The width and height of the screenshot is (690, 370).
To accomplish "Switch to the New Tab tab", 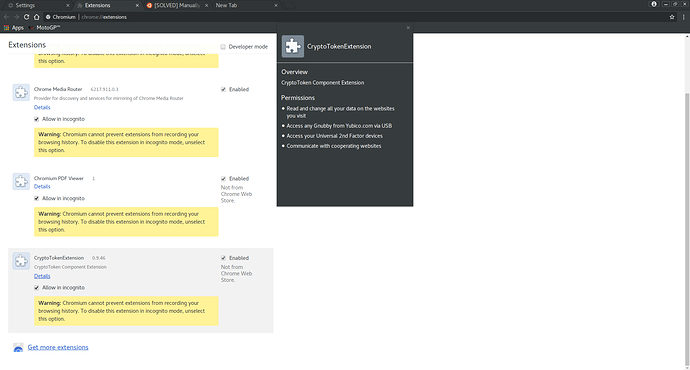I will [246, 5].
